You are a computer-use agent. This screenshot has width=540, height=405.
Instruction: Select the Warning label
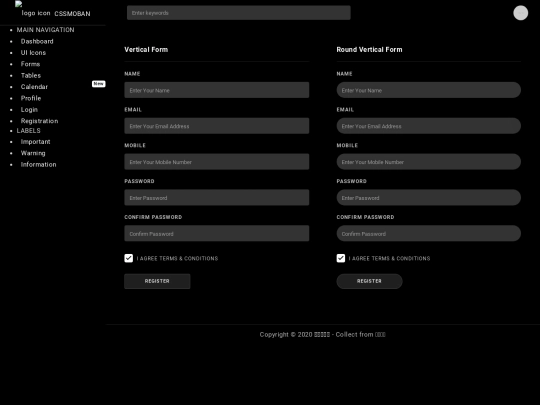[33, 153]
